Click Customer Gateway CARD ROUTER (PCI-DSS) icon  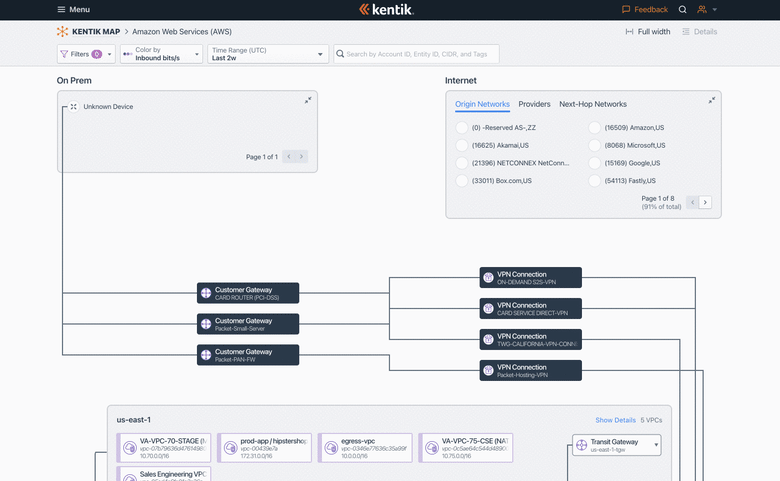tap(206, 293)
